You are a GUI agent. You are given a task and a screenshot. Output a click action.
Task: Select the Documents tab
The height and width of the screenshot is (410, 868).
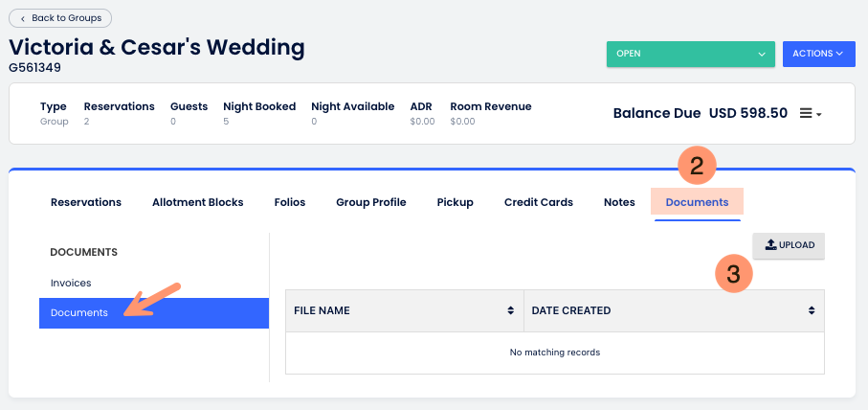coord(697,202)
